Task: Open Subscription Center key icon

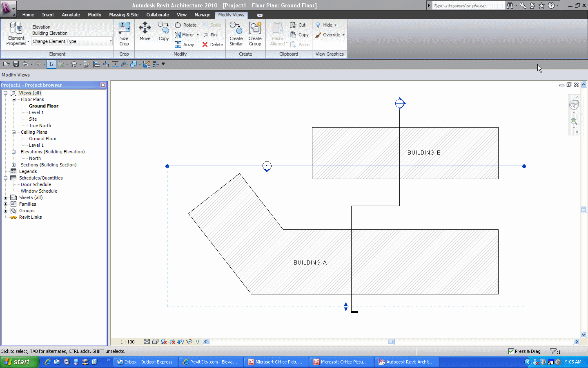Action: coord(523,5)
